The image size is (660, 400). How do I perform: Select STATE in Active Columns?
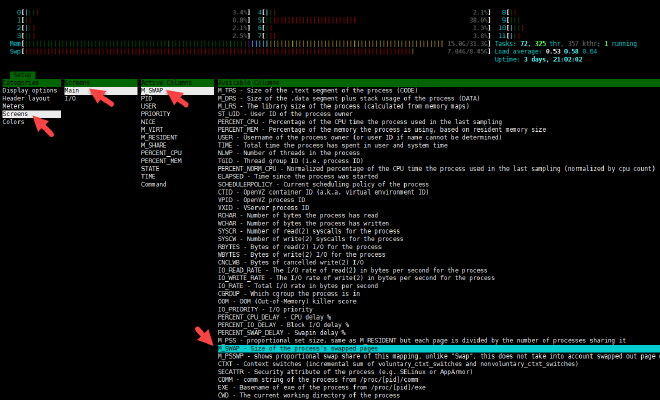coord(150,169)
